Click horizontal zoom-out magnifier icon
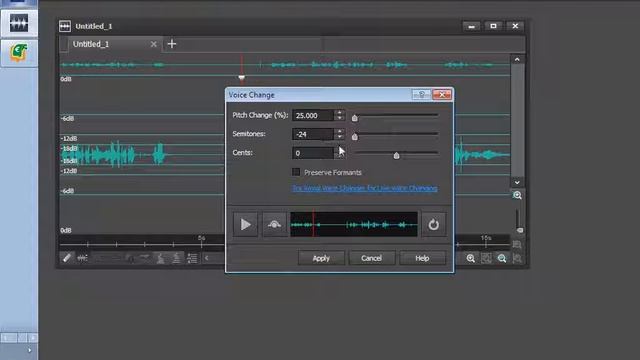This screenshot has height=360, width=640. click(502, 258)
